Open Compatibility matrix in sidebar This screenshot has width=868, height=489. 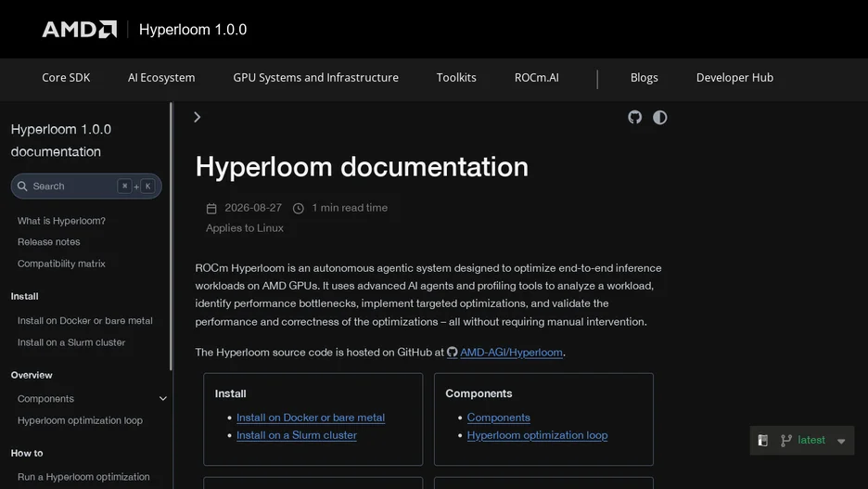pos(61,264)
